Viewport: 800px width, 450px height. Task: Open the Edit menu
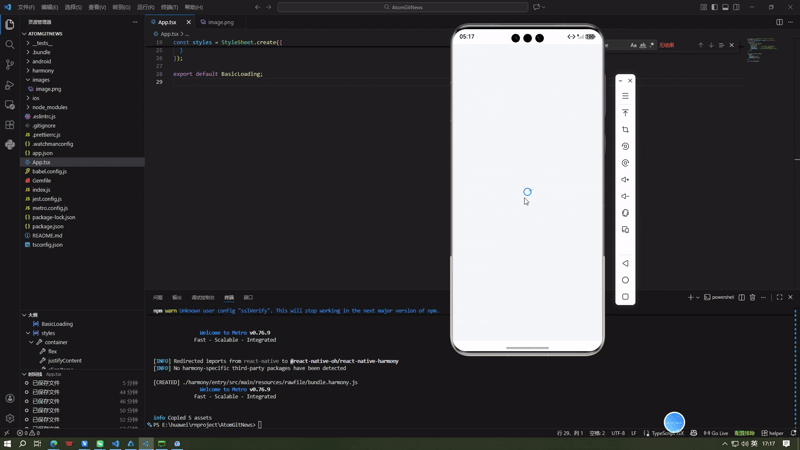coord(49,7)
